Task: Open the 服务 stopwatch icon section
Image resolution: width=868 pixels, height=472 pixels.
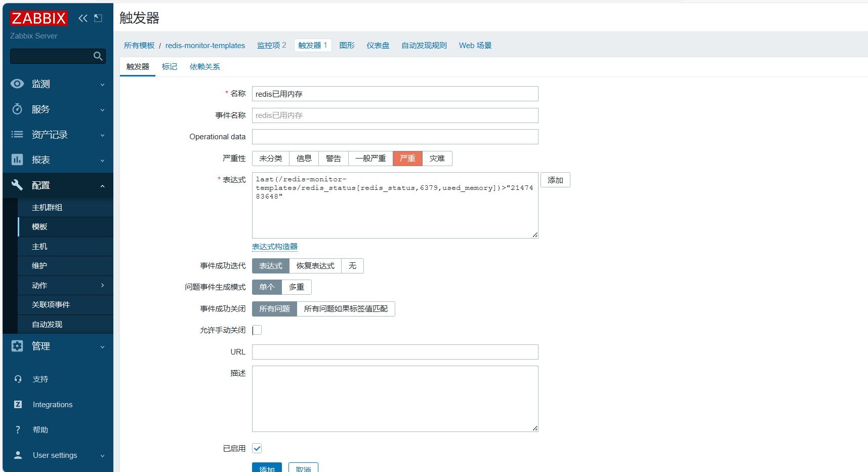Action: click(x=17, y=109)
